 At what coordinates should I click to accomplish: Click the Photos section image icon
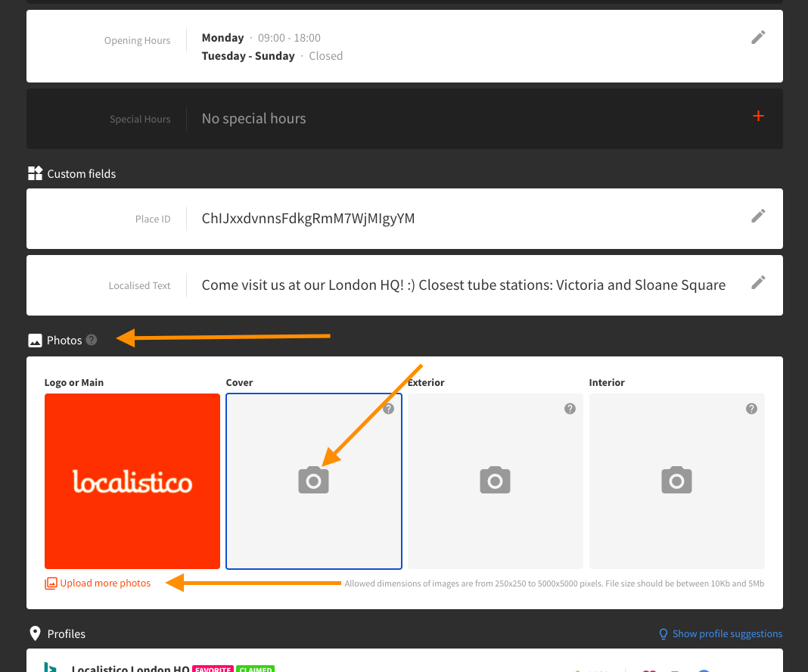(x=35, y=341)
